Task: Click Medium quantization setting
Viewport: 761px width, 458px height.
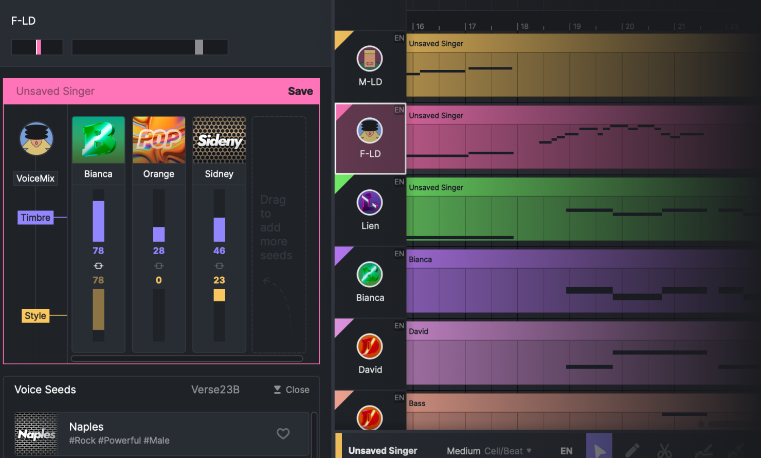Action: click(463, 451)
